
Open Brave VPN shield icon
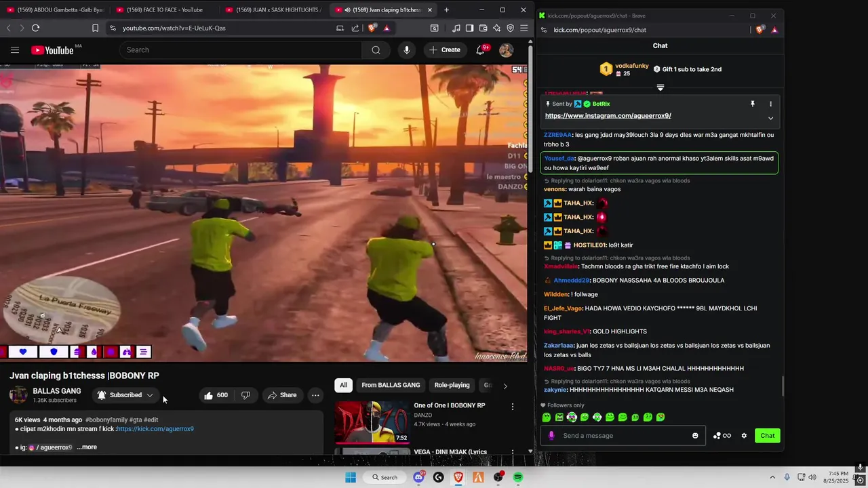point(510,28)
